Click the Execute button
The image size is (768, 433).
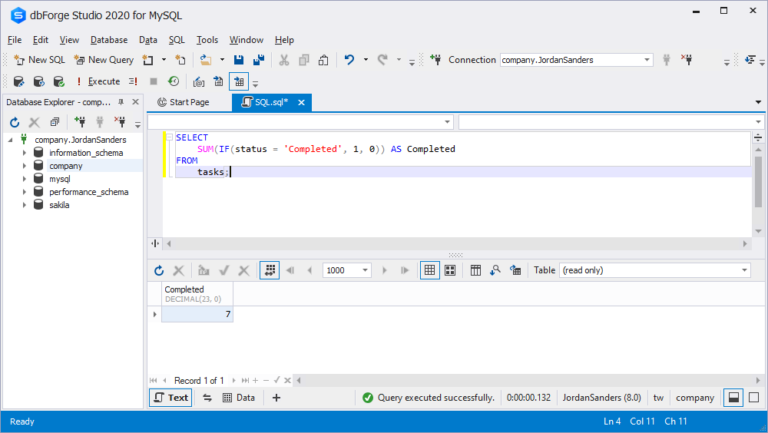point(98,81)
